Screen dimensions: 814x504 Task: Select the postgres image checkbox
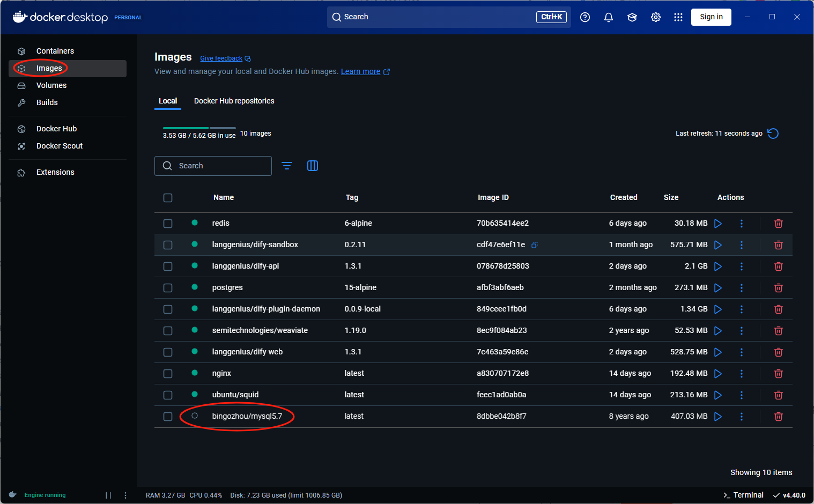tap(168, 288)
